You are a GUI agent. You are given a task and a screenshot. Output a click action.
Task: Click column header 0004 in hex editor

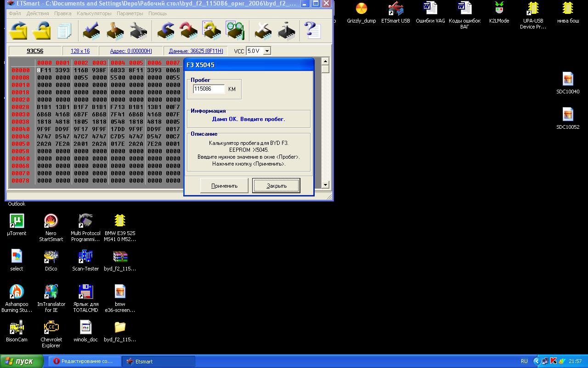[x=118, y=63]
